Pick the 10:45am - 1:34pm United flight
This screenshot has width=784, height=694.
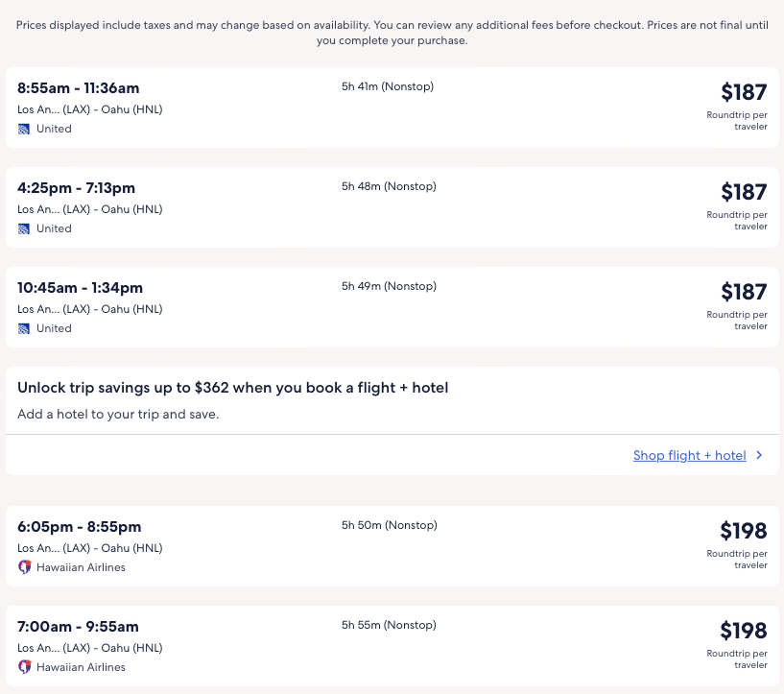click(x=81, y=288)
